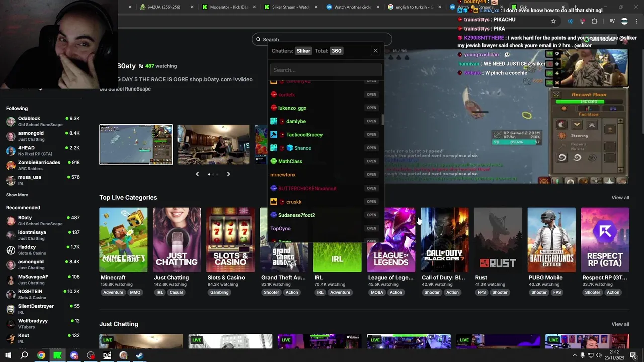This screenshot has height=362, width=644.
Task: Open ZombieBarricades in the Following list
Action: [x=43, y=165]
